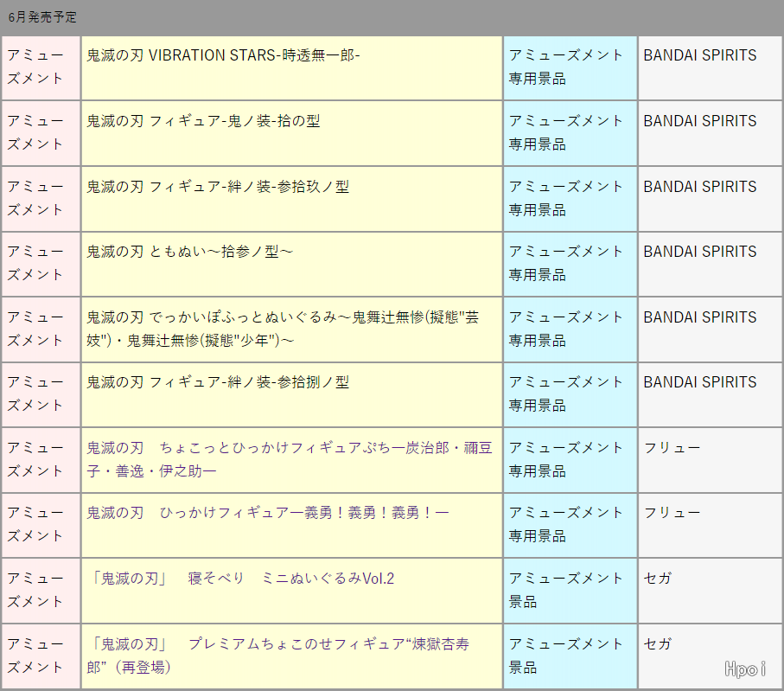Open the 寝そべり ミニぬいぐるみVol.2 link
The height and width of the screenshot is (691, 784).
coord(243,579)
